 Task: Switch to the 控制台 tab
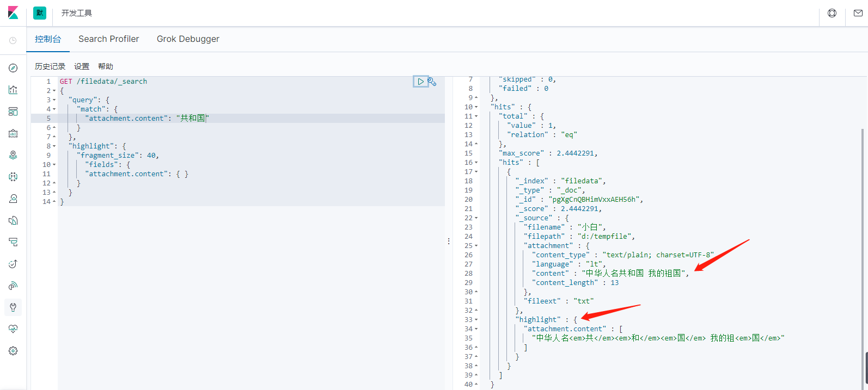[48, 39]
